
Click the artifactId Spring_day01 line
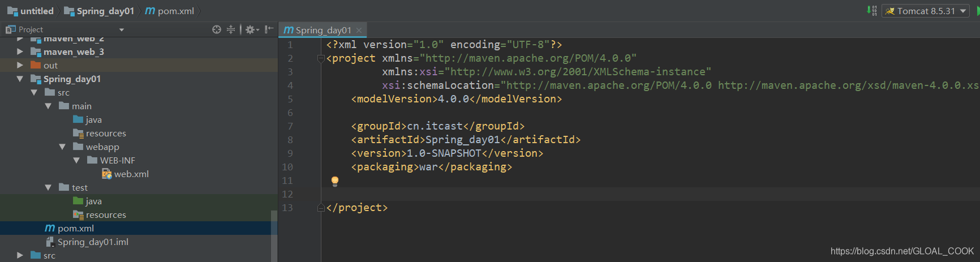[x=466, y=140]
